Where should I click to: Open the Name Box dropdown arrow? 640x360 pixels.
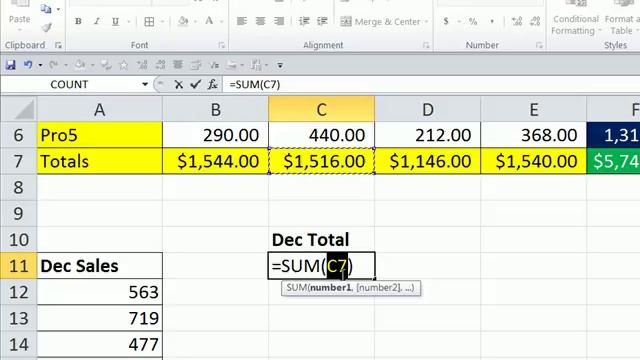pyautogui.click(x=145, y=84)
